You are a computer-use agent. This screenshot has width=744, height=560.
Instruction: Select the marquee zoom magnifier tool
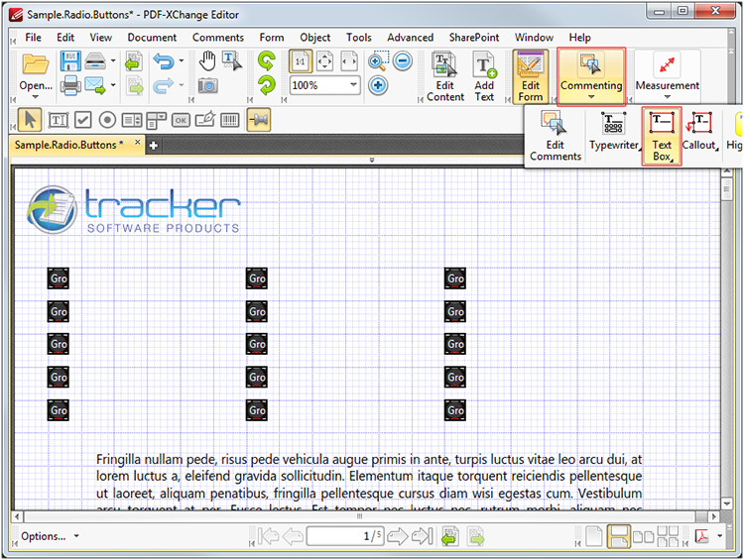378,61
